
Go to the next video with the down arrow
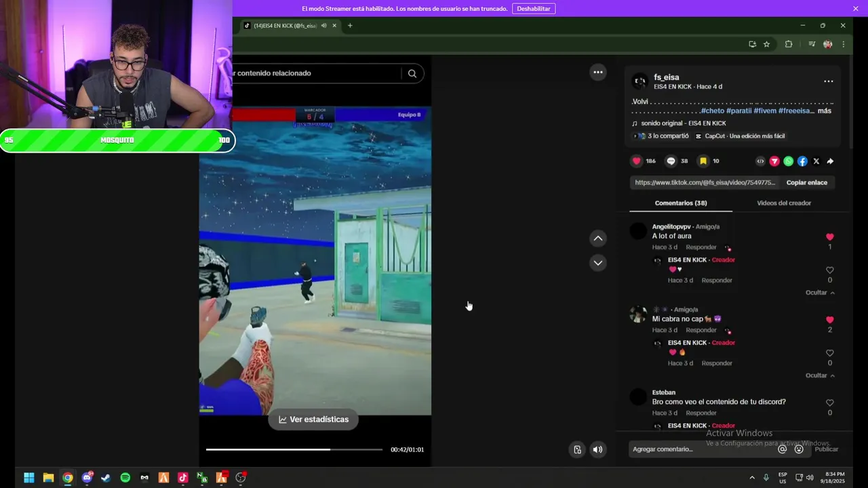coord(597,262)
